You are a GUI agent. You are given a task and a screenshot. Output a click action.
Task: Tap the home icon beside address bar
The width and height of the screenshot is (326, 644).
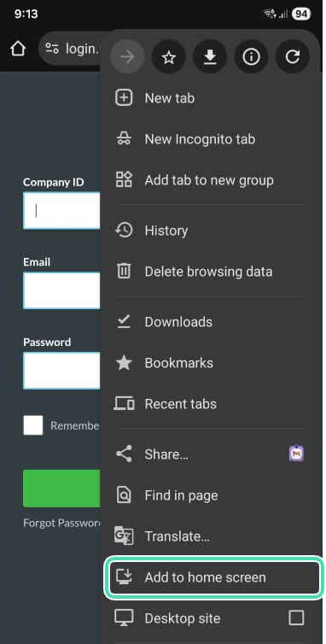(18, 49)
